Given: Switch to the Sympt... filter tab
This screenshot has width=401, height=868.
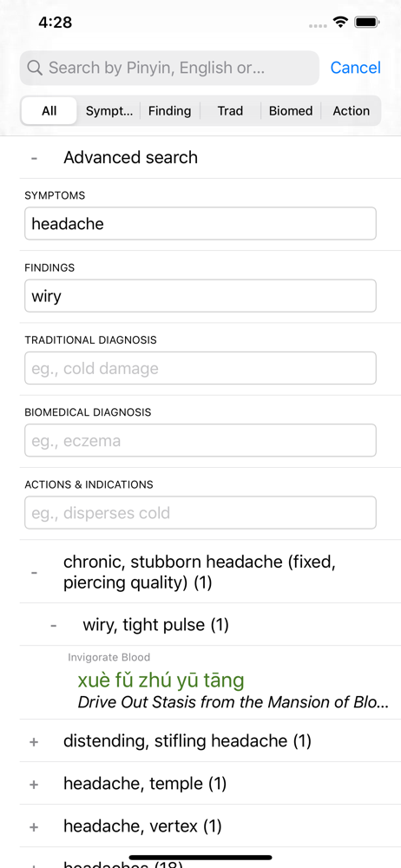Looking at the screenshot, I should (x=109, y=111).
